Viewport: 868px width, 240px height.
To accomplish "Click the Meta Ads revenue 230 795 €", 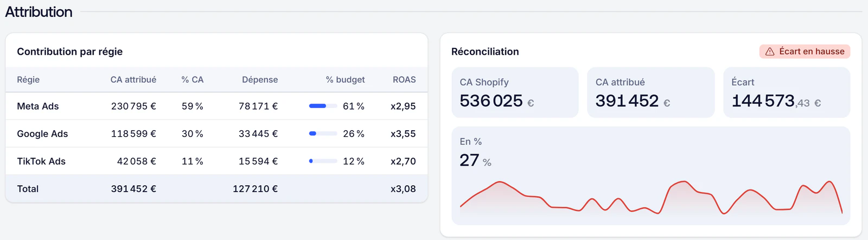I will point(133,106).
